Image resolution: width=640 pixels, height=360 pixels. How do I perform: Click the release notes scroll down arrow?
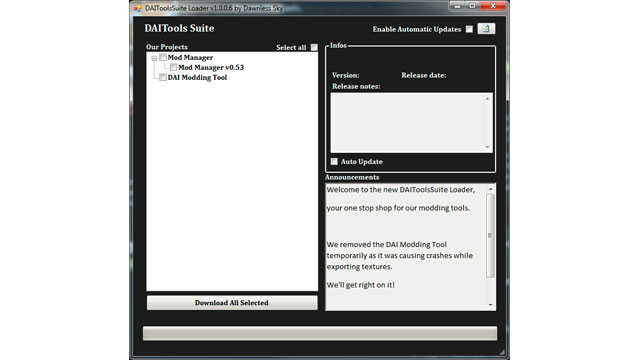pos(487,147)
